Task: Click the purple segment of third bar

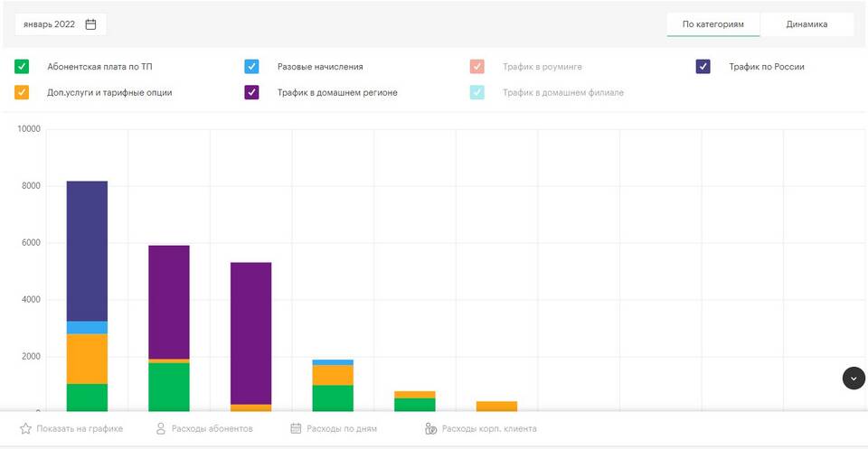Action: [x=250, y=332]
